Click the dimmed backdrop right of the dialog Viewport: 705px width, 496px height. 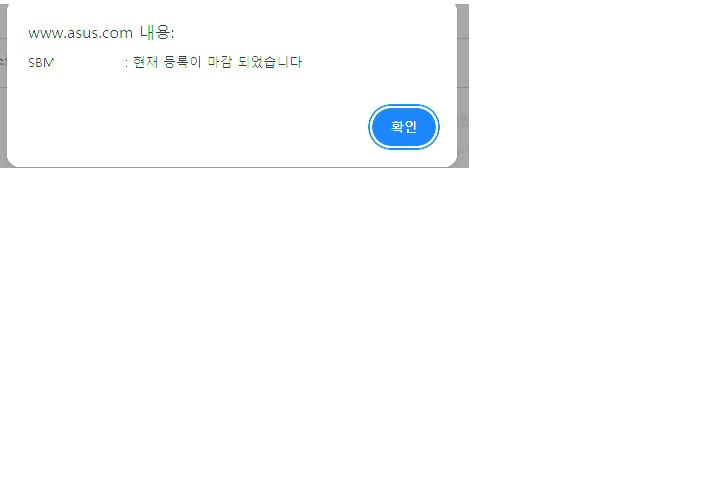pos(463,85)
